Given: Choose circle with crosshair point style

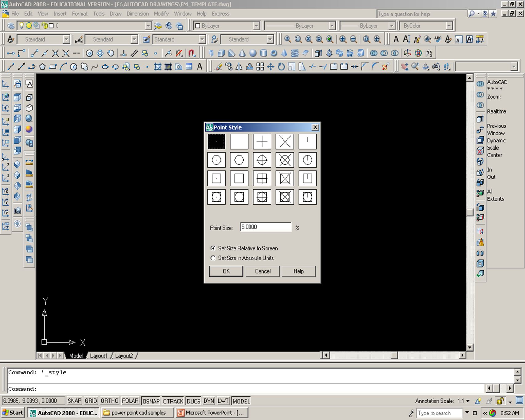Looking at the screenshot, I should 262,160.
